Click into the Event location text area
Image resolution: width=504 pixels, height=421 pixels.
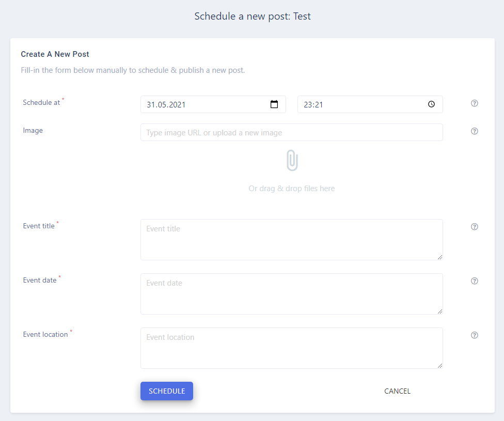pyautogui.click(x=292, y=348)
